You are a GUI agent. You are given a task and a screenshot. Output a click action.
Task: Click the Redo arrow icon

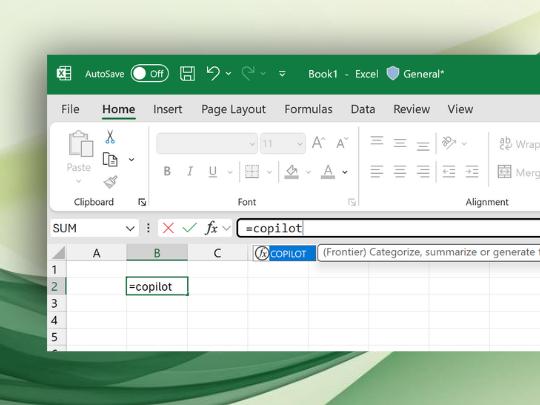click(x=248, y=73)
